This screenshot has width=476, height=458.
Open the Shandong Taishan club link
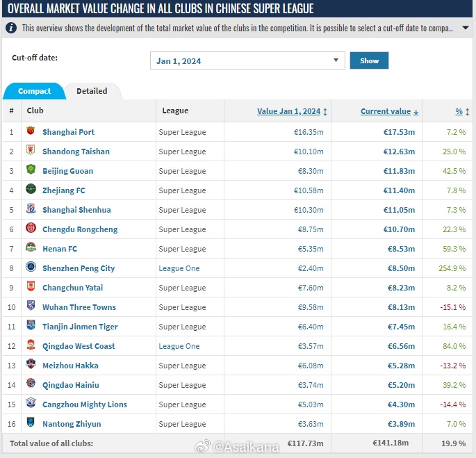(76, 152)
